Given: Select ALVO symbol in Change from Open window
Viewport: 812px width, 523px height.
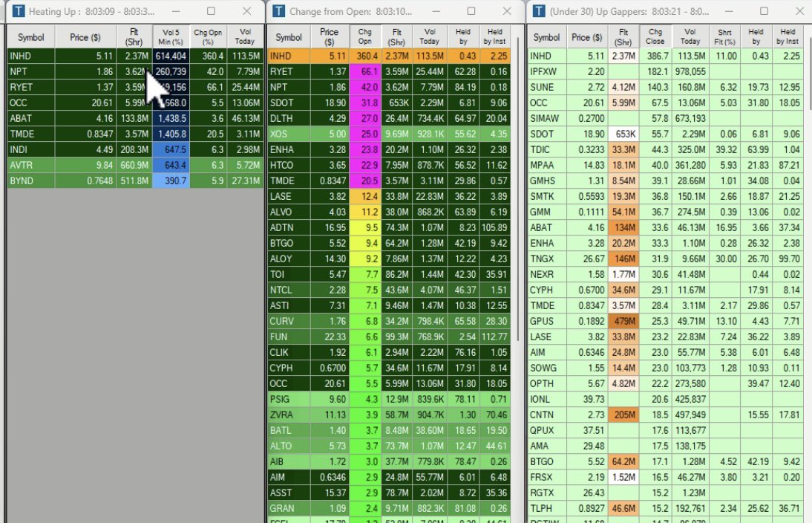Looking at the screenshot, I should 281,212.
